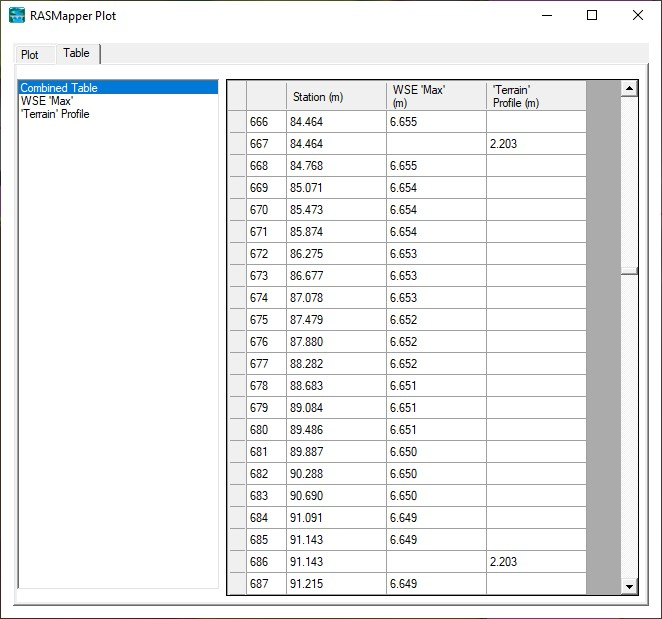Click WSE value 6.655 in row 668
This screenshot has width=662, height=619.
pyautogui.click(x=436, y=166)
